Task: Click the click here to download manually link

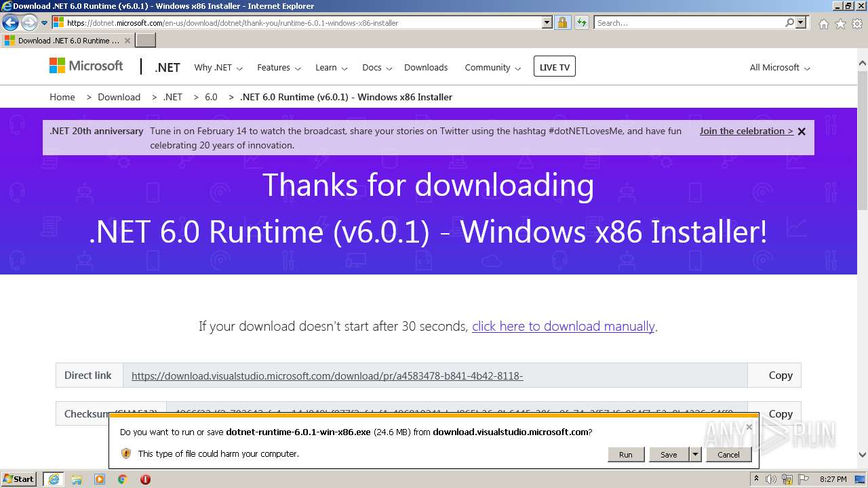Action: 563,326
